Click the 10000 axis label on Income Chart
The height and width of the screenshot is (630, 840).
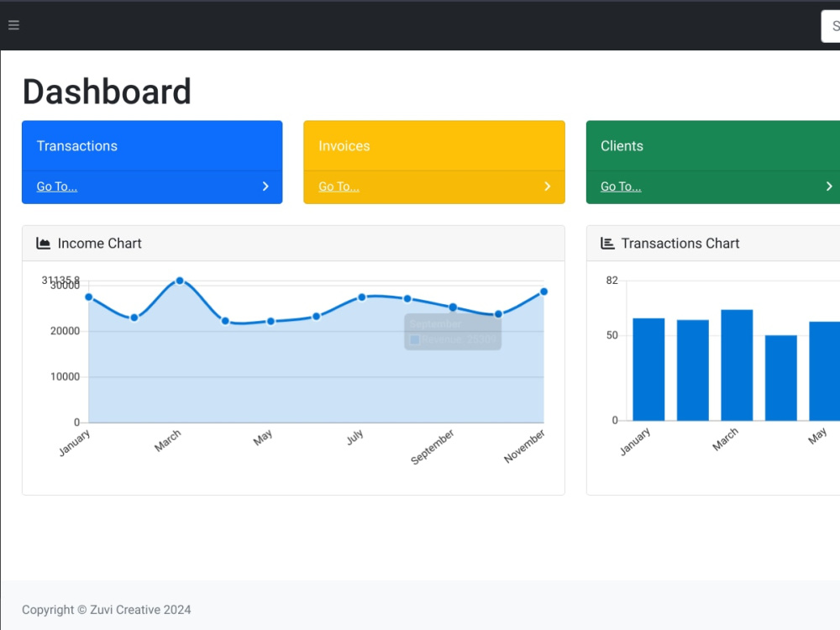65,376
